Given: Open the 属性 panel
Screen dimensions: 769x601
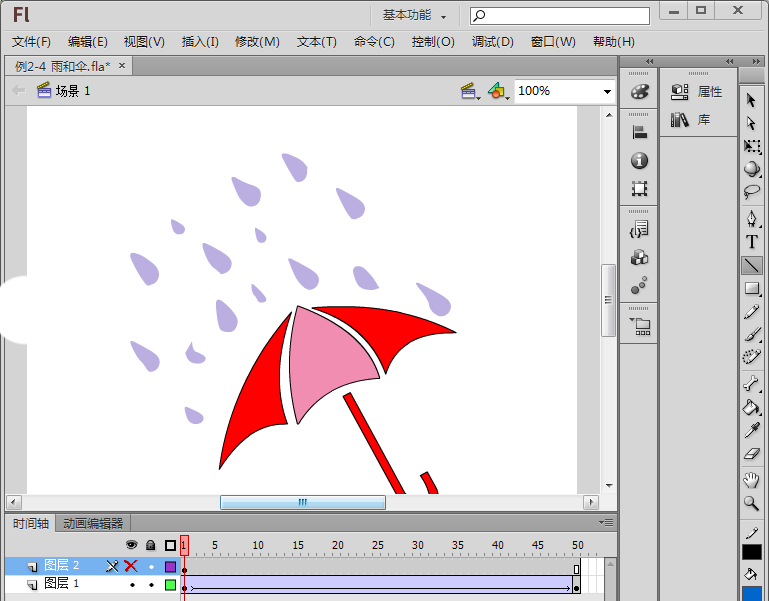Looking at the screenshot, I should [697, 91].
